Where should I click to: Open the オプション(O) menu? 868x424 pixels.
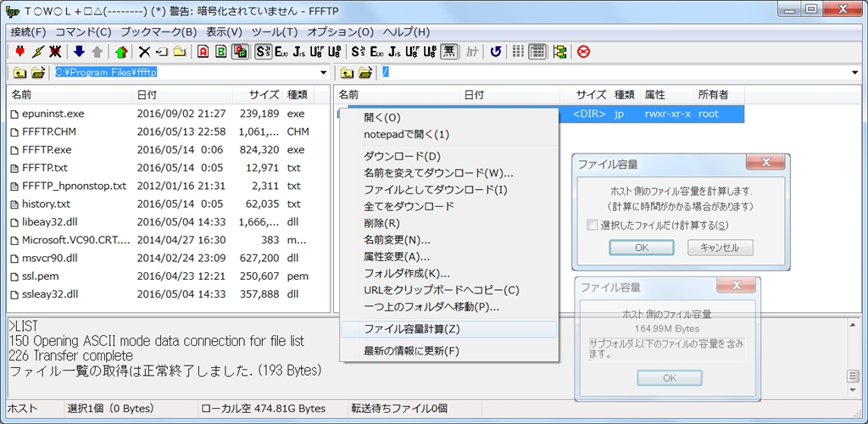pos(341,32)
